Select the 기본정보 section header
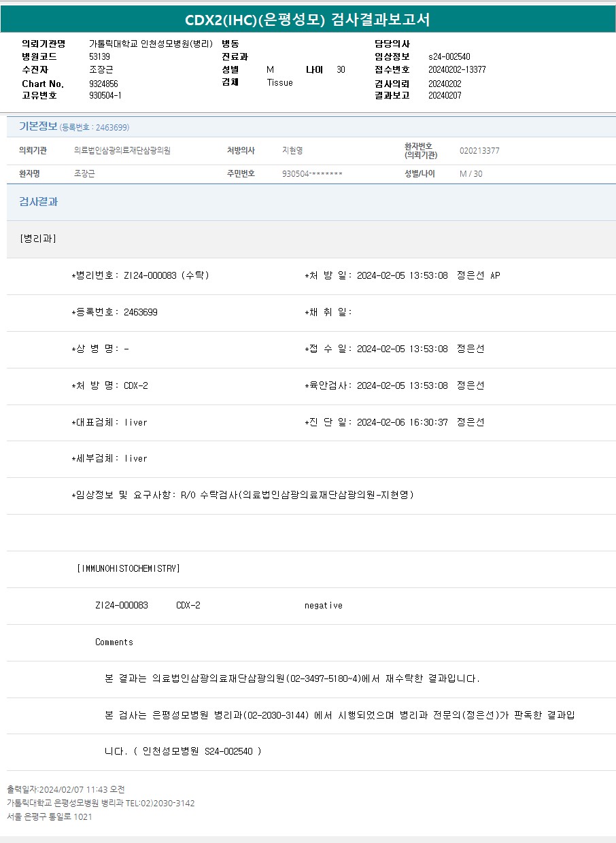Screen dimensions: 616x843 point(38,126)
